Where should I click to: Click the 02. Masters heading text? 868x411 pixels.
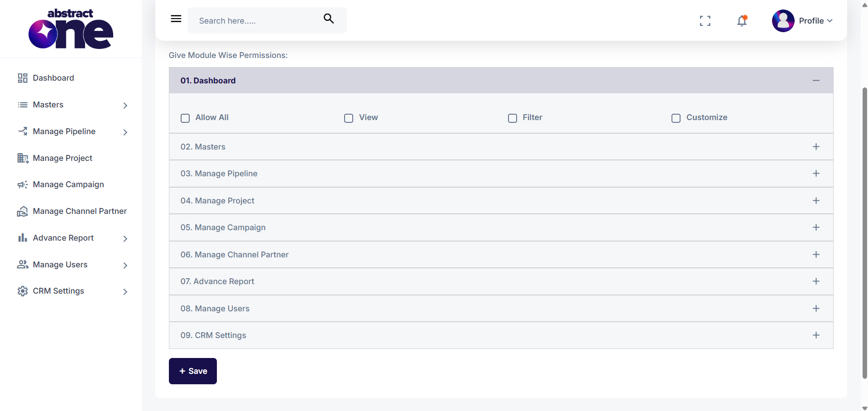(x=203, y=147)
